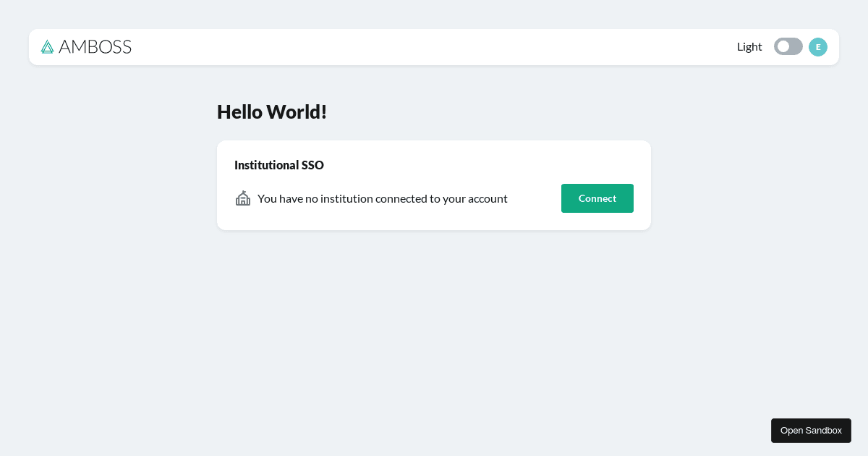Open Sandbox via the black button
Image resolution: width=868 pixels, height=456 pixels.
point(811,431)
